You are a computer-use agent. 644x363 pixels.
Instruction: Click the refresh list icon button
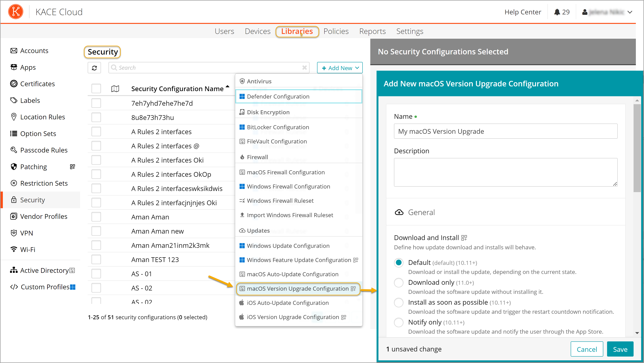(94, 68)
